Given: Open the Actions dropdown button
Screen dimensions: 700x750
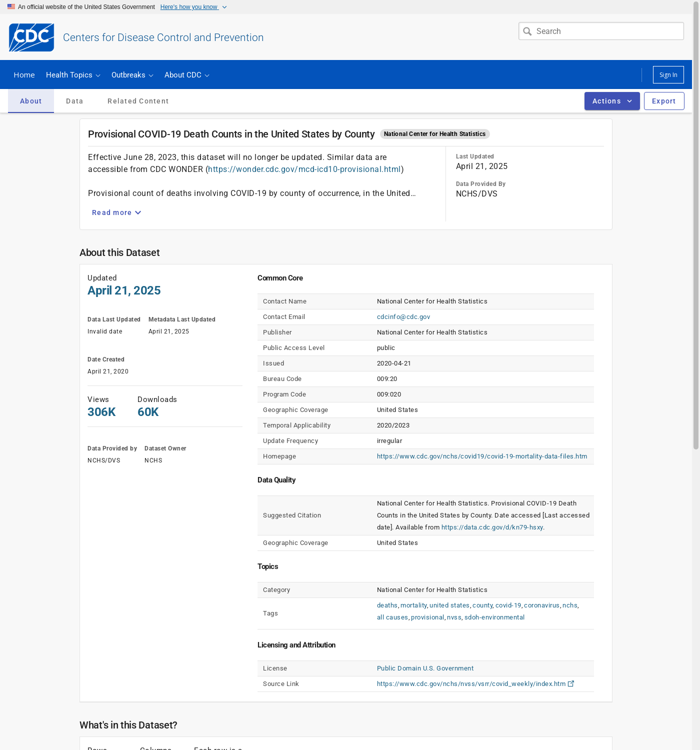Looking at the screenshot, I should point(611,101).
